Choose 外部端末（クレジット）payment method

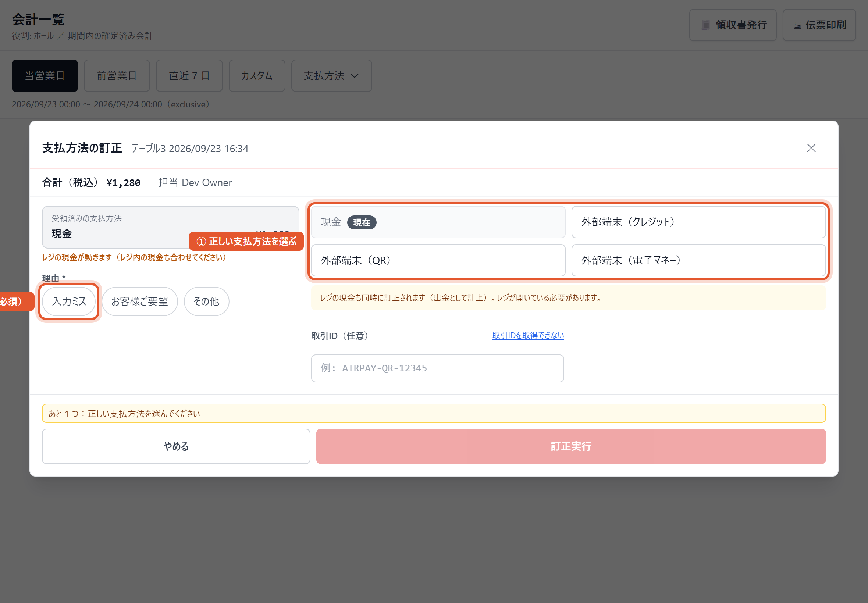click(698, 222)
